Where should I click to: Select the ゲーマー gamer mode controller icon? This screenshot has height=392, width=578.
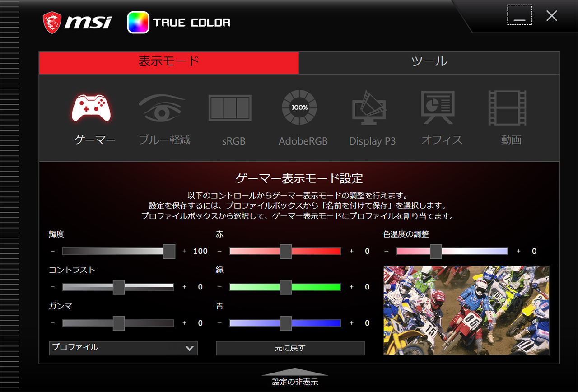(92, 109)
